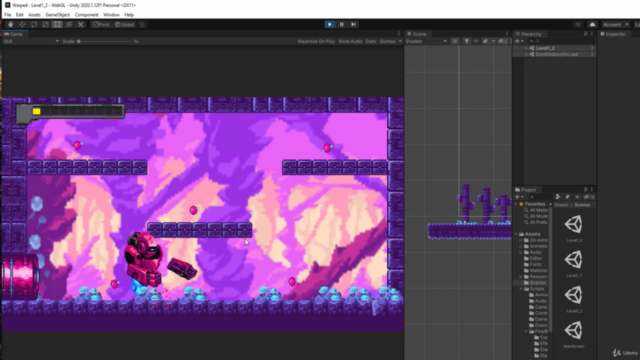Open Scene panel options menu
640x360 pixels.
pyautogui.click(x=507, y=34)
